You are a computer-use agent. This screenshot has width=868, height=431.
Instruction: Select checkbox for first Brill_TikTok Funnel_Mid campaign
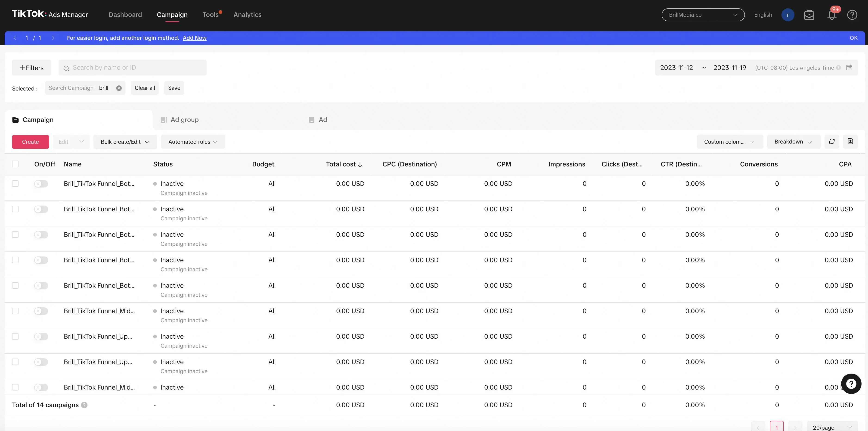[x=15, y=311]
